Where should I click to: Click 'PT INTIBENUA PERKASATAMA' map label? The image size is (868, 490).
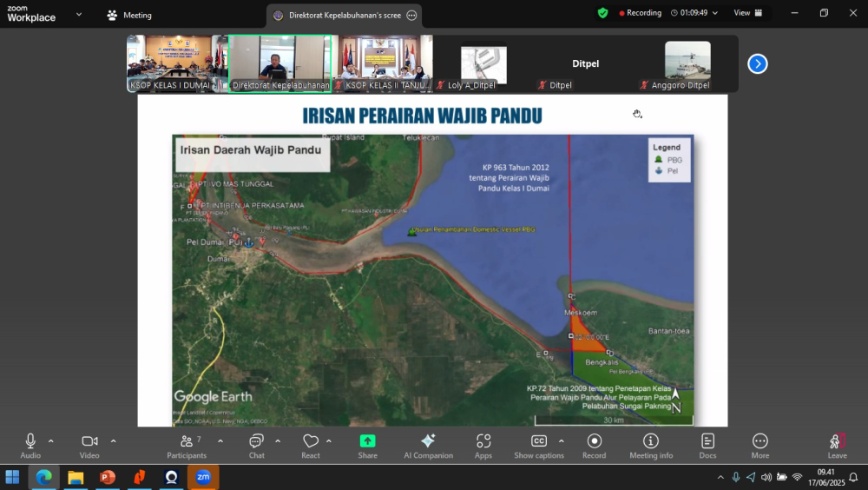[252, 206]
